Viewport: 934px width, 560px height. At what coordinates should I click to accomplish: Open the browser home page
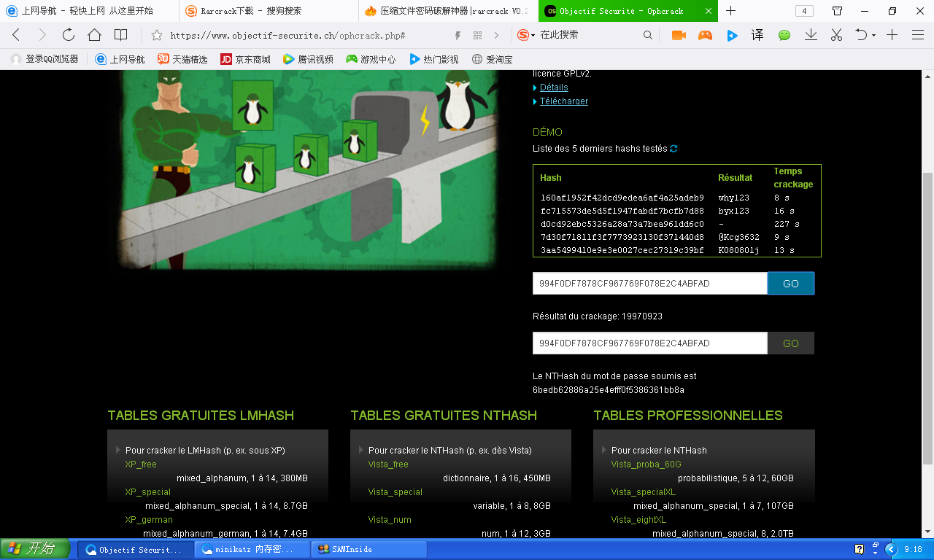[x=94, y=35]
